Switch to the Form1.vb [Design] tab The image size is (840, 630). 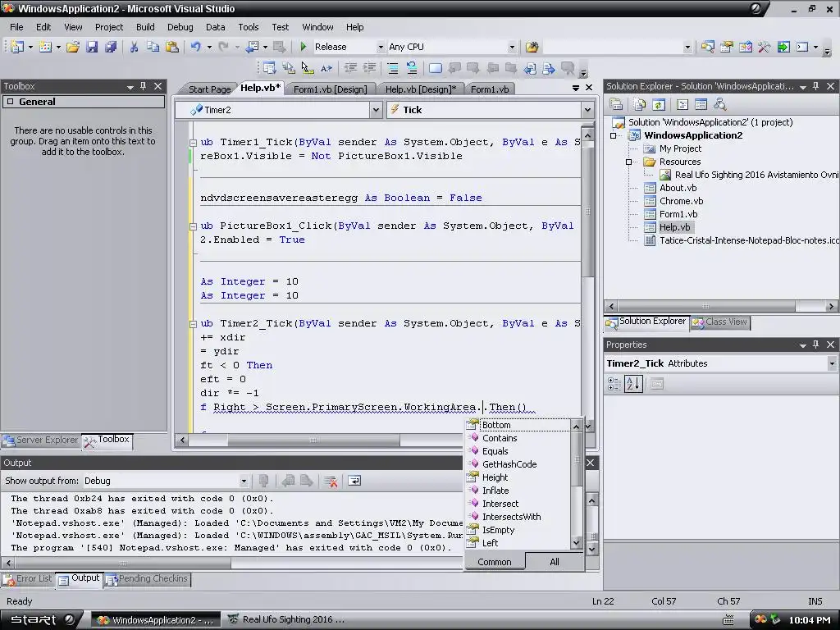pyautogui.click(x=330, y=89)
